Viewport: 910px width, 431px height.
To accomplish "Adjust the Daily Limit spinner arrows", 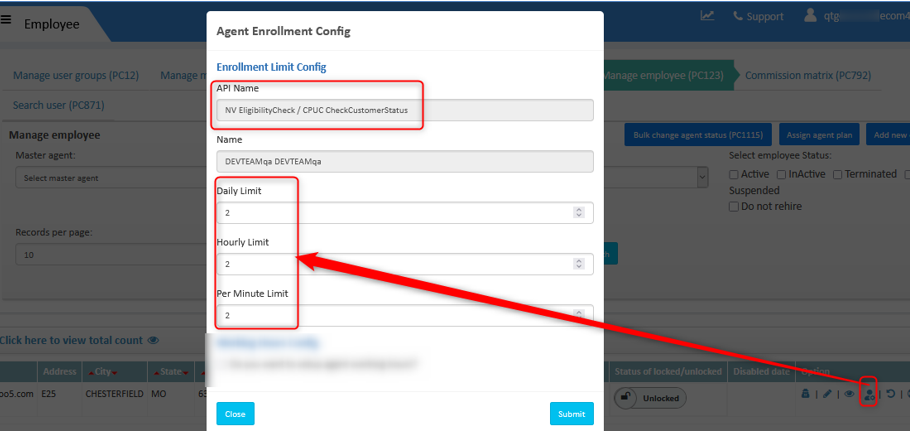I will [578, 213].
